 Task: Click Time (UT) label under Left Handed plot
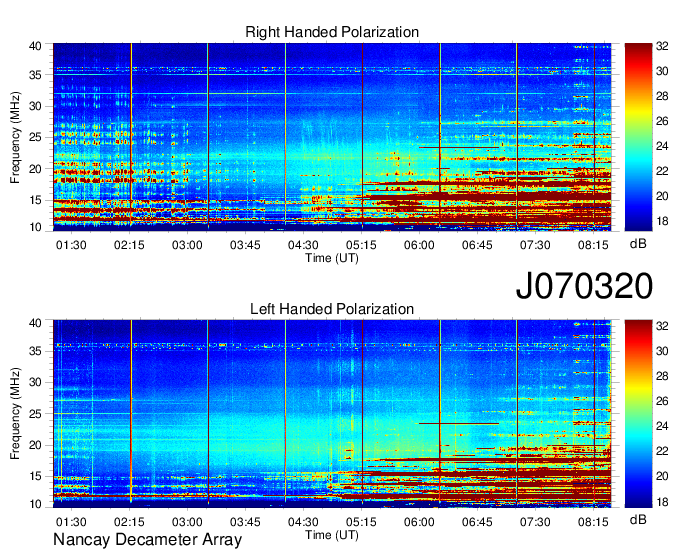point(332,535)
